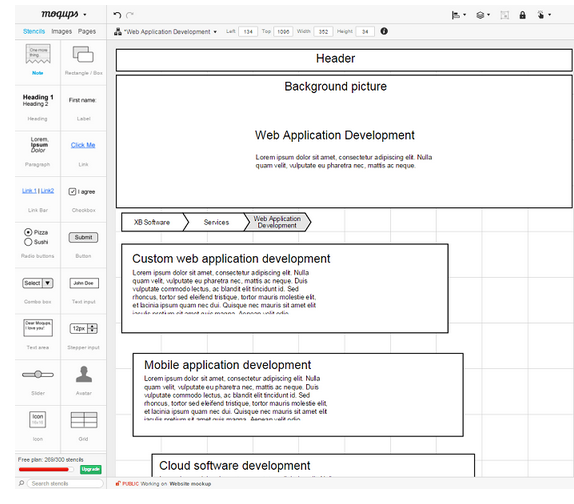Screen dimensions: 574x504
Task: Select the Pizza radio button
Action: (28, 232)
